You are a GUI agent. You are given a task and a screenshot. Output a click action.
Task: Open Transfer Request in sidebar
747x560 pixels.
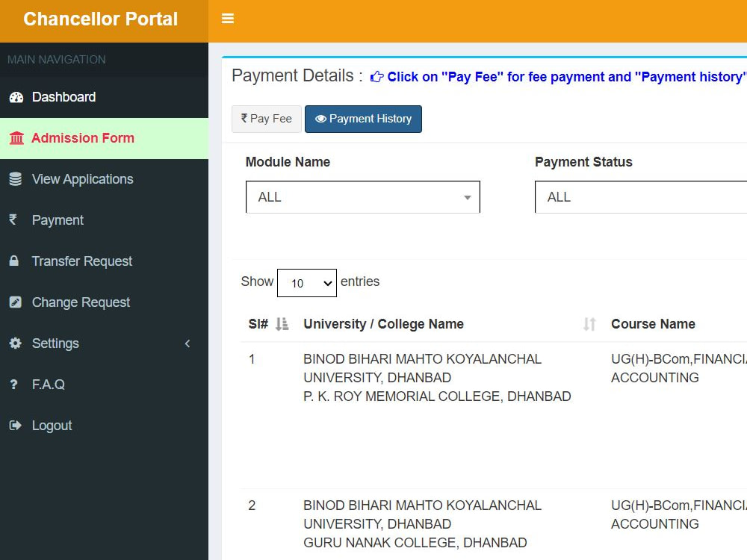pos(104,261)
